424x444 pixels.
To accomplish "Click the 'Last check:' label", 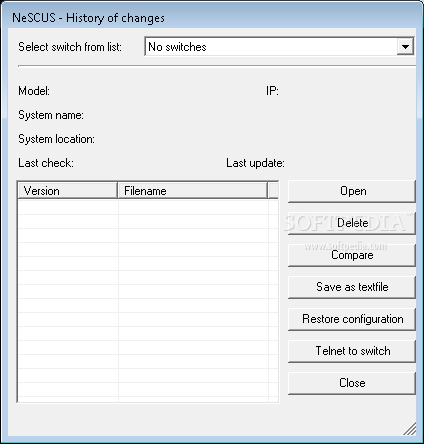I will [46, 163].
